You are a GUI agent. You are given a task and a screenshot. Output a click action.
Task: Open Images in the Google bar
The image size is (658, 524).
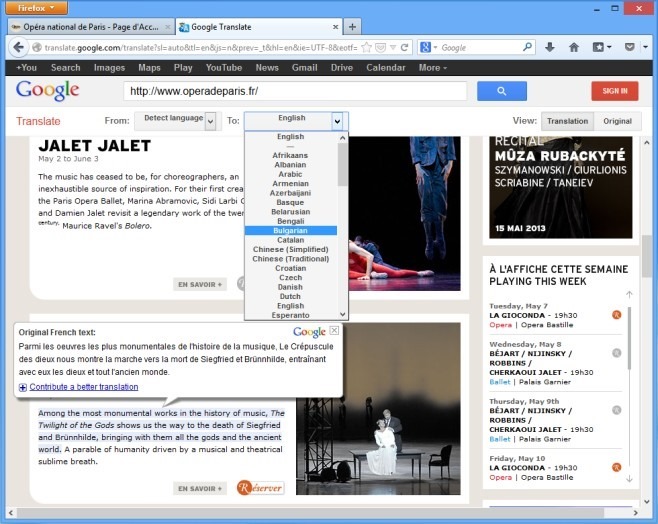click(x=109, y=68)
